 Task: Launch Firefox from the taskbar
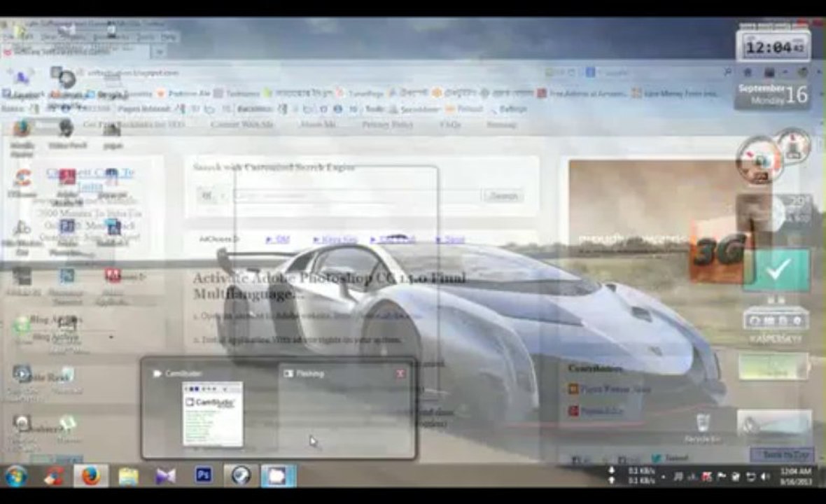90,476
